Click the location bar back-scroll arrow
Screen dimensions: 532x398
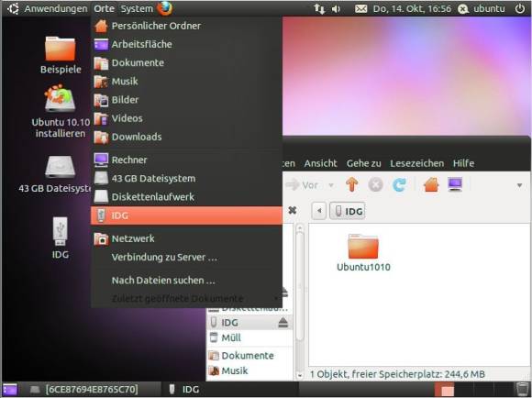(319, 211)
